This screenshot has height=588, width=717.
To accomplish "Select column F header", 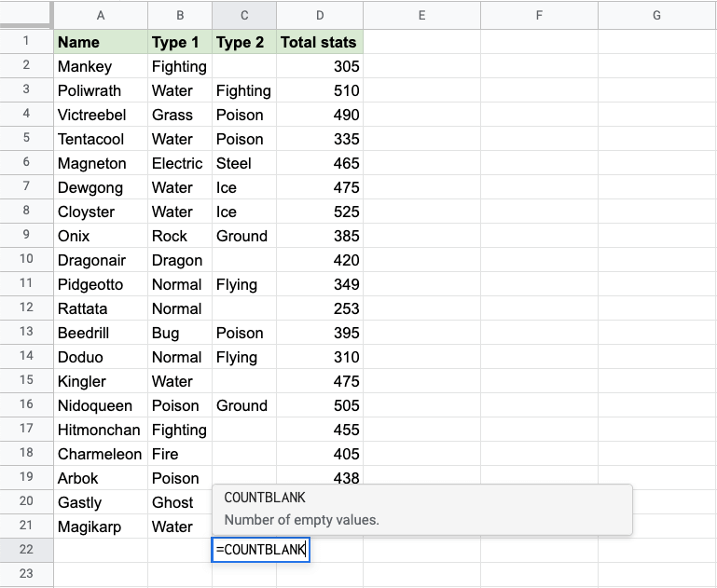I will point(539,15).
